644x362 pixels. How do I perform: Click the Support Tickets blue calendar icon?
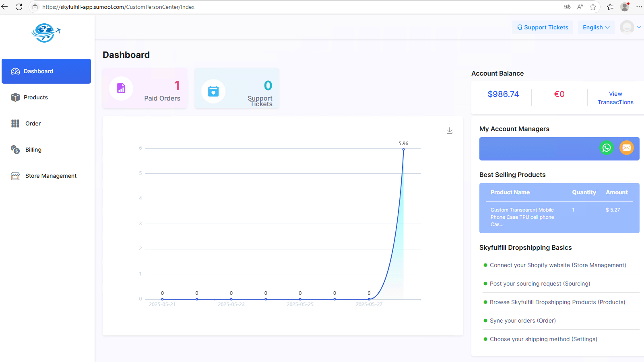pos(213,91)
